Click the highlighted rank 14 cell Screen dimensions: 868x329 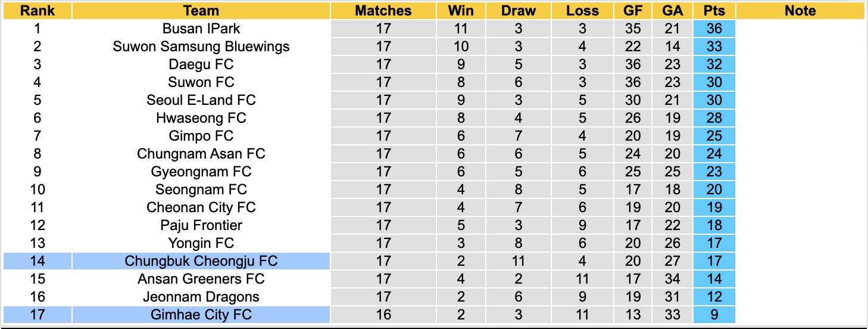point(38,261)
